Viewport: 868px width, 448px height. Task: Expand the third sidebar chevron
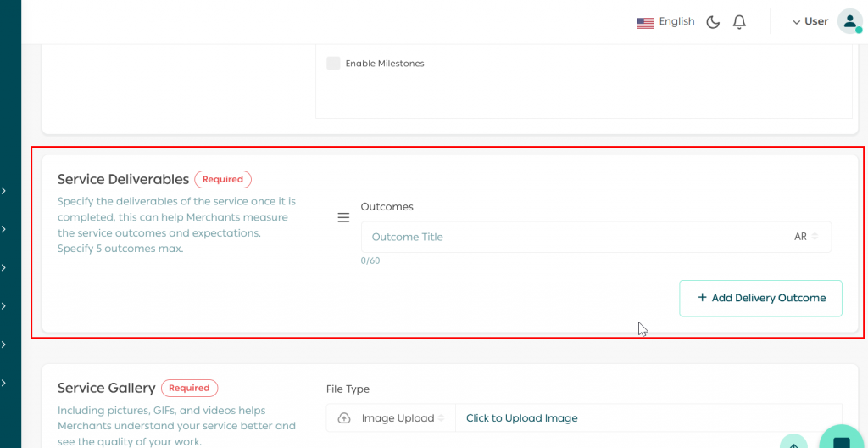(4, 267)
